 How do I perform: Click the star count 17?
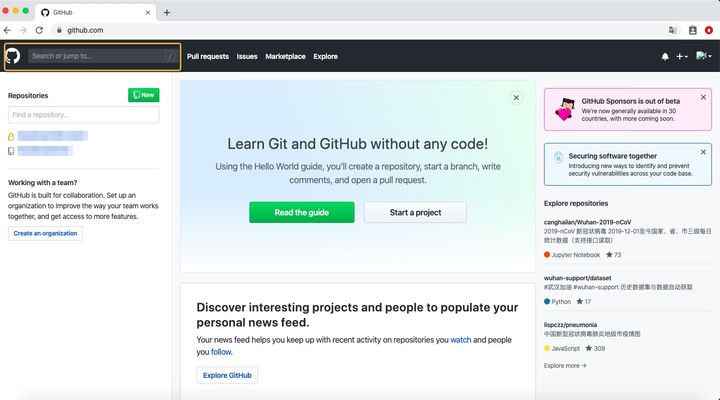584,302
